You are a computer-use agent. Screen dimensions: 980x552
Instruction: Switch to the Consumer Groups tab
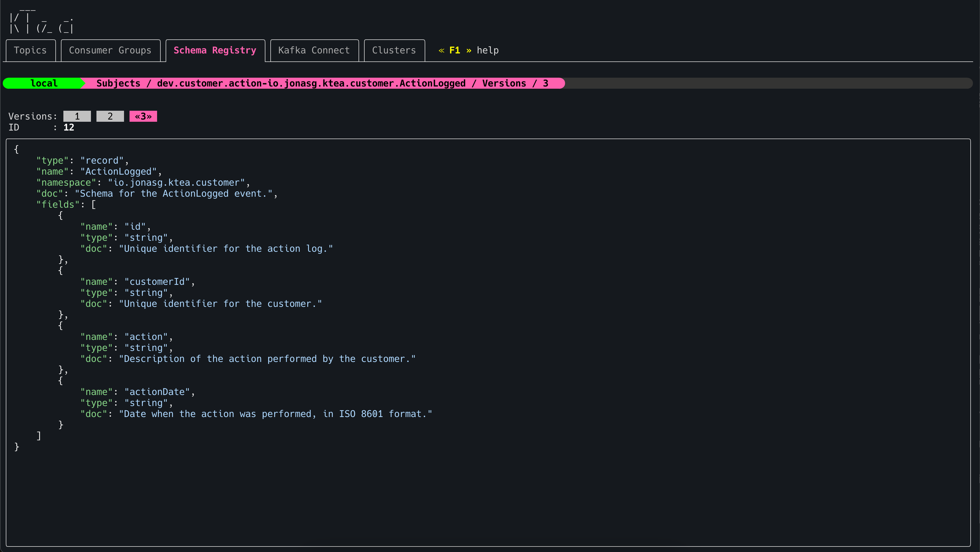(x=110, y=50)
